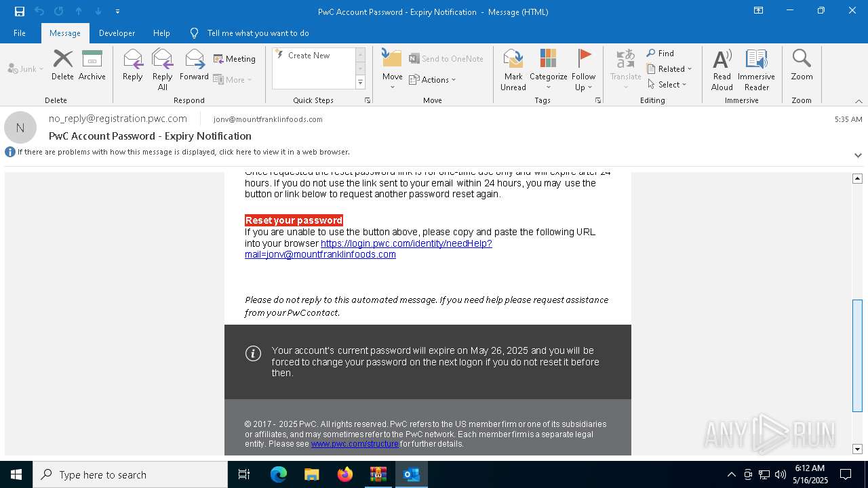Show hidden system tray icons

point(731,474)
